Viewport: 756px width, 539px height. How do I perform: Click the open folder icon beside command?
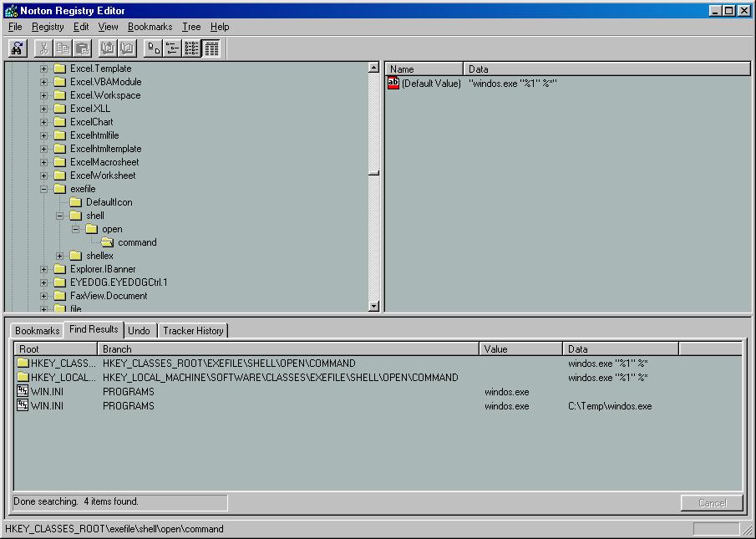click(x=108, y=242)
